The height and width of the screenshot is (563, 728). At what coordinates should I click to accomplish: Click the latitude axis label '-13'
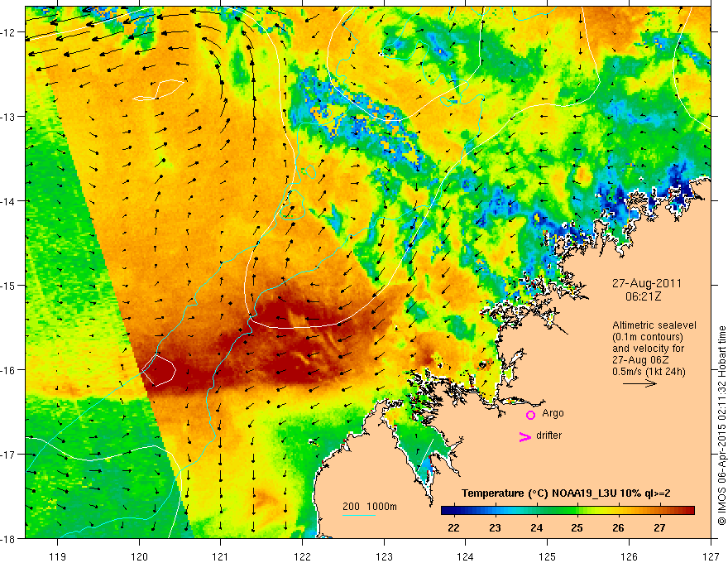coord(9,117)
